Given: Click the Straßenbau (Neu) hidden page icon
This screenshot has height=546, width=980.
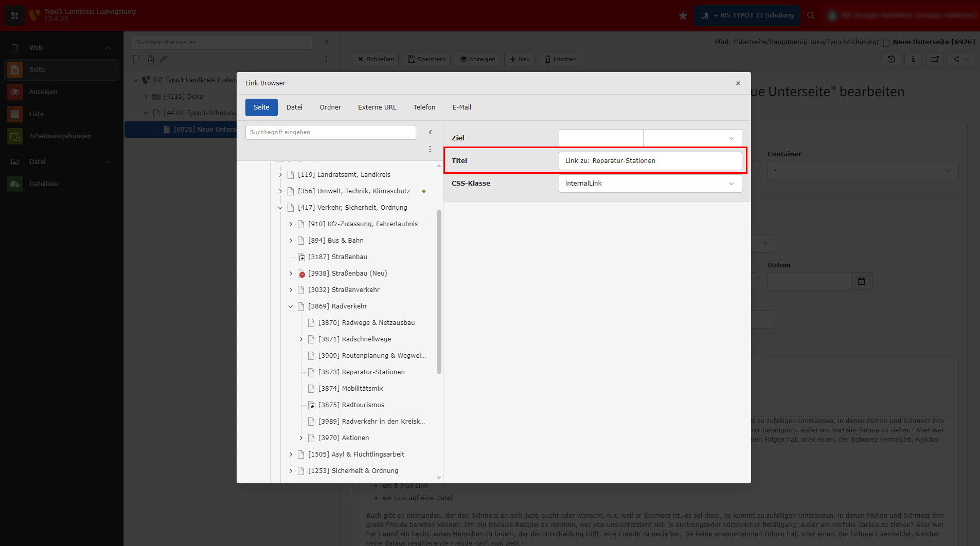Looking at the screenshot, I should coord(301,274).
